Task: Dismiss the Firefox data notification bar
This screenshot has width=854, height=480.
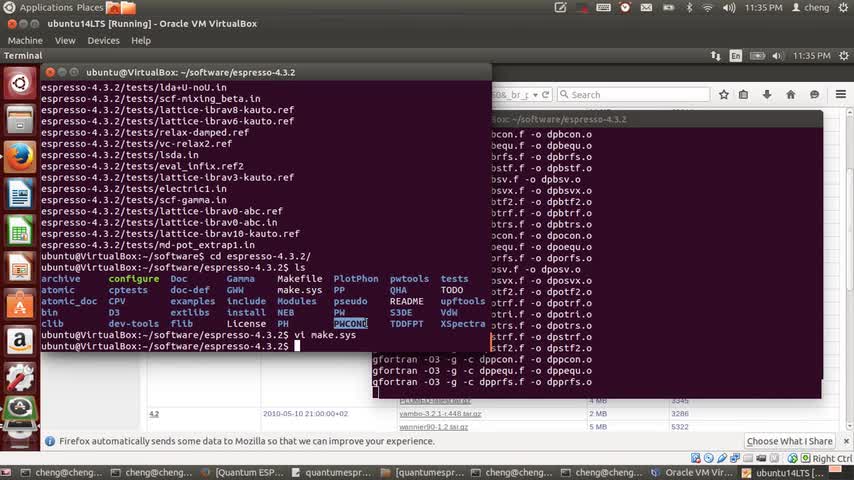Action: 846,441
